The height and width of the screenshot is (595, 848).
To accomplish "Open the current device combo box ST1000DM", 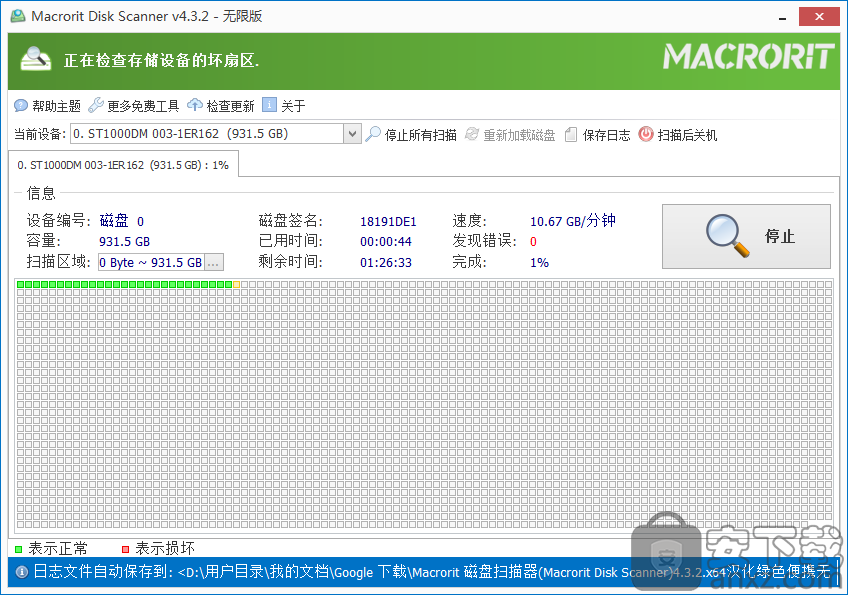I will (215, 134).
